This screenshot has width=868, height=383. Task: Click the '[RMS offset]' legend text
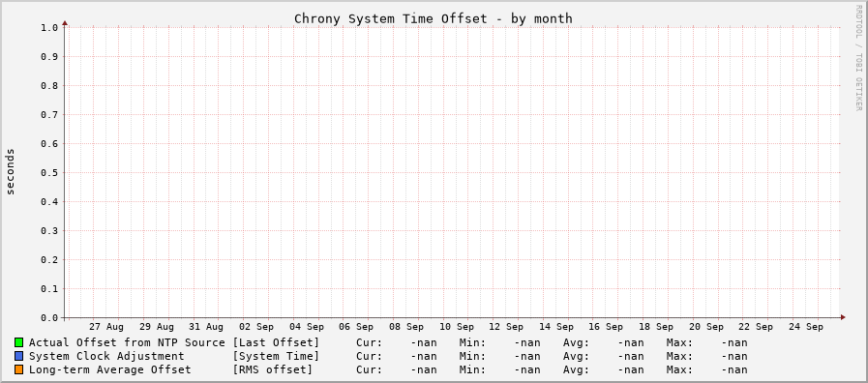[272, 369]
